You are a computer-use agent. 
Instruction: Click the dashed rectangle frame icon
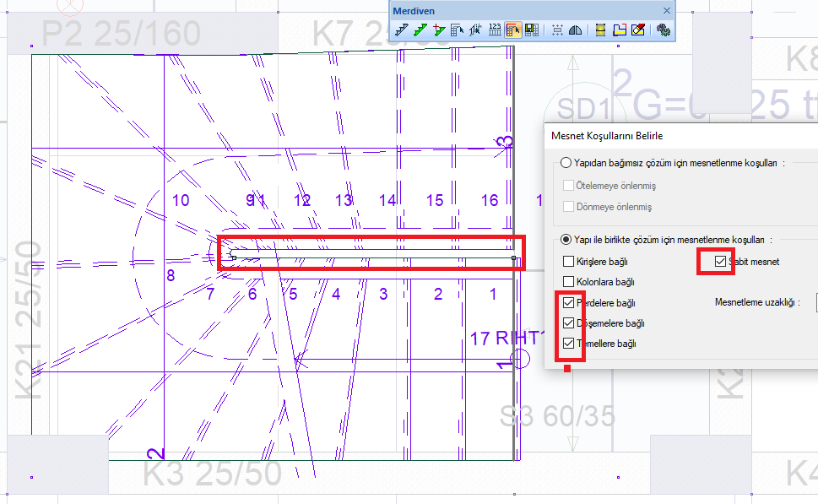point(557,30)
